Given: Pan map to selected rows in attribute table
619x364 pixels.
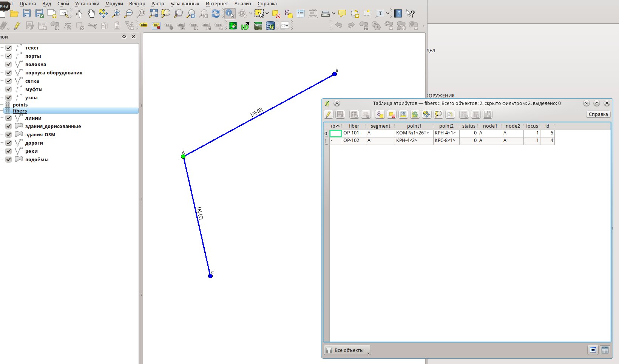Looking at the screenshot, I should coord(427,114).
